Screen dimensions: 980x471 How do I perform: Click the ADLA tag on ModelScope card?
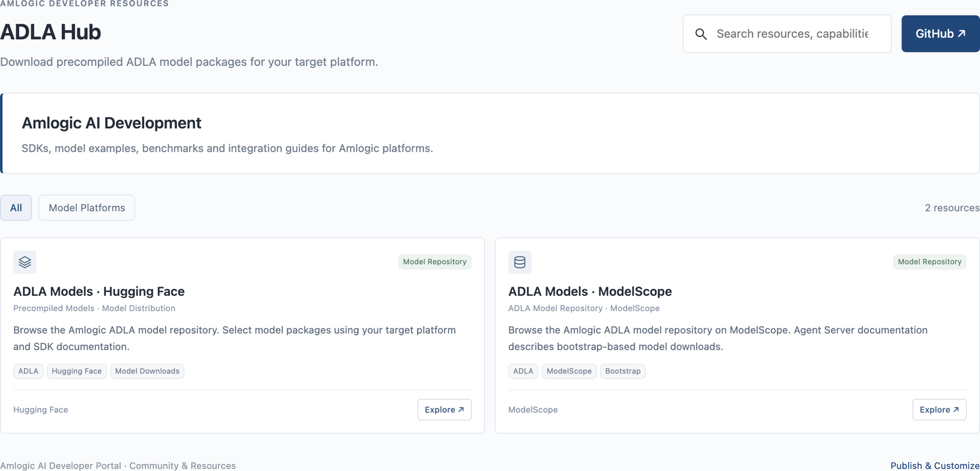pos(523,371)
